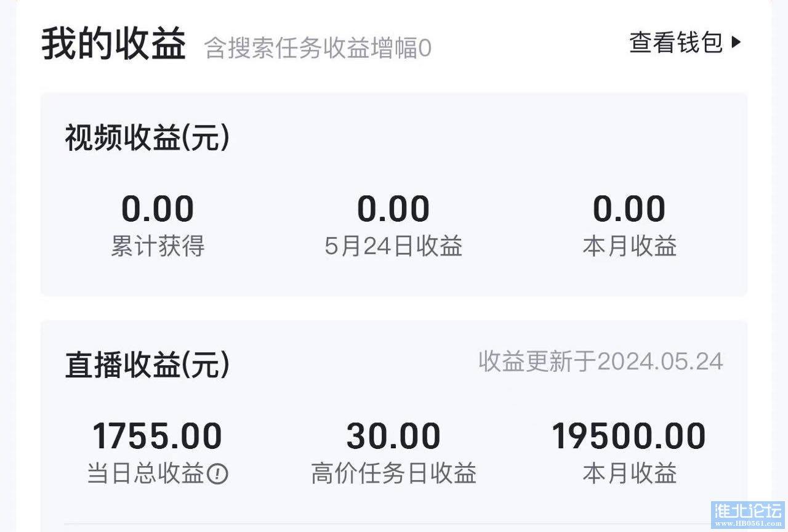This screenshot has width=788, height=532.
Task: Select the 直播收益(元) section heading
Action: (x=147, y=365)
